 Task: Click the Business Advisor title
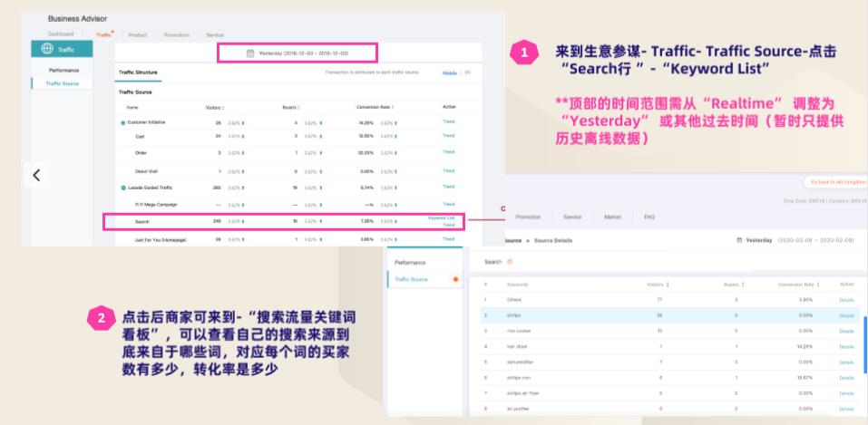point(77,19)
